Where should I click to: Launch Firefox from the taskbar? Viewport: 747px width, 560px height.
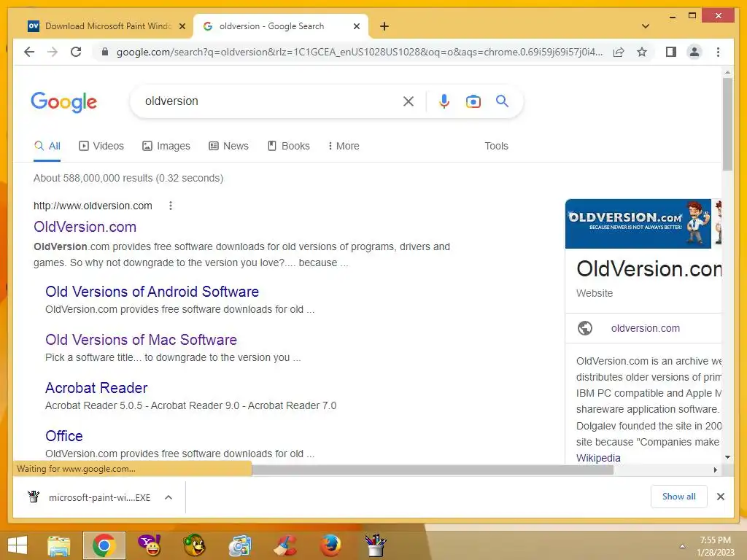coord(330,545)
